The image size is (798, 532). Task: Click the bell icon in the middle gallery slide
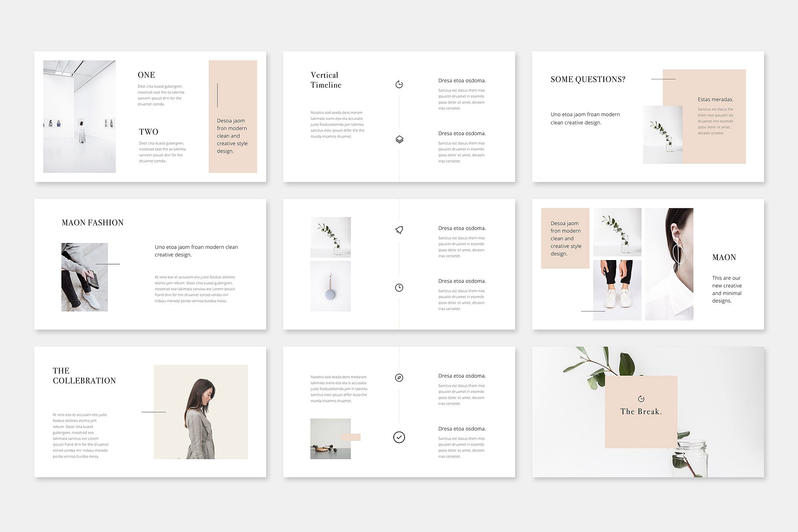click(x=399, y=229)
